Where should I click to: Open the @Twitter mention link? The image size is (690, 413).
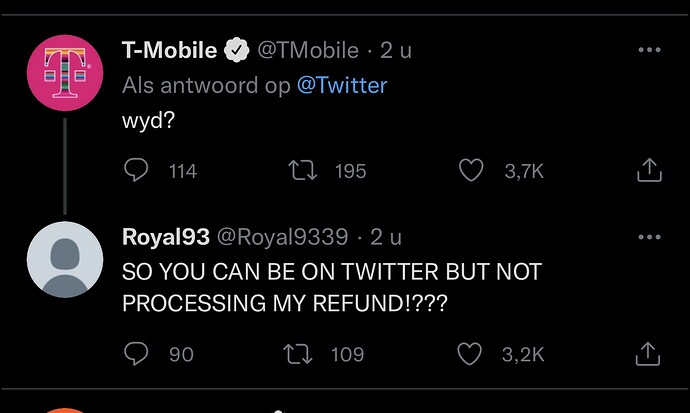point(342,85)
